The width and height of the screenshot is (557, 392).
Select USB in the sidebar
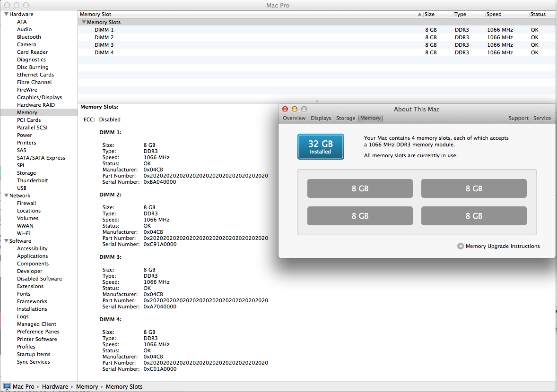(x=22, y=188)
